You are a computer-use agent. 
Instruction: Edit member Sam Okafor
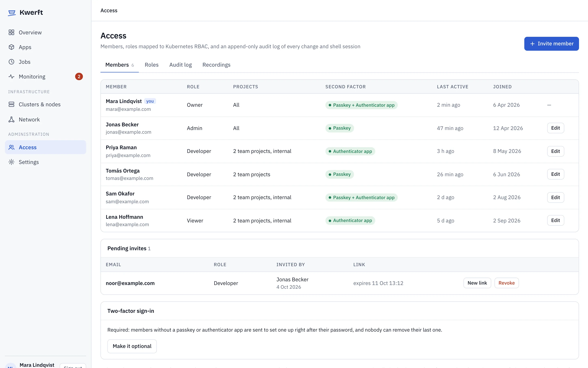pyautogui.click(x=556, y=197)
